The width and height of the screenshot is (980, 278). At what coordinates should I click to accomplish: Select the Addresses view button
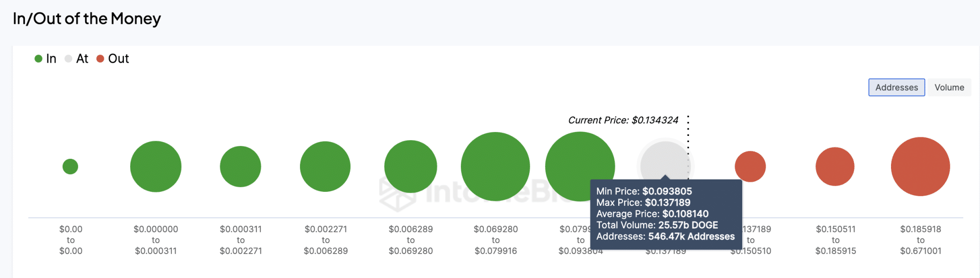896,88
